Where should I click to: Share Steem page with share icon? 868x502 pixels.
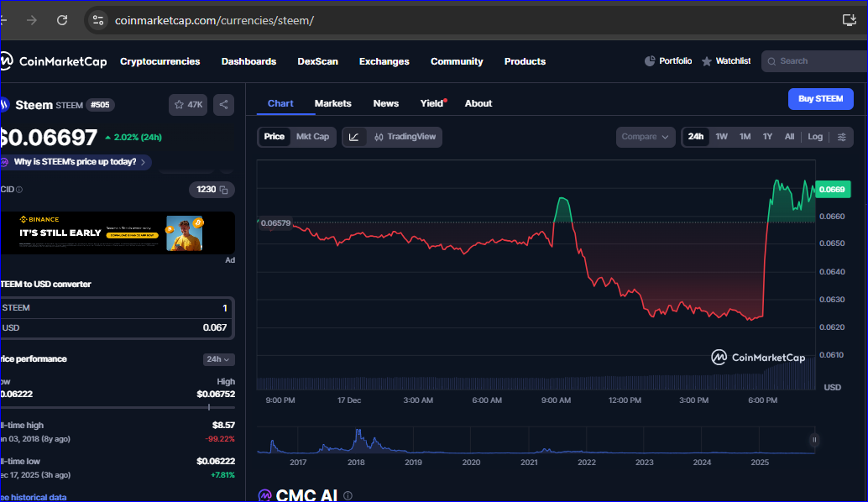tap(223, 105)
